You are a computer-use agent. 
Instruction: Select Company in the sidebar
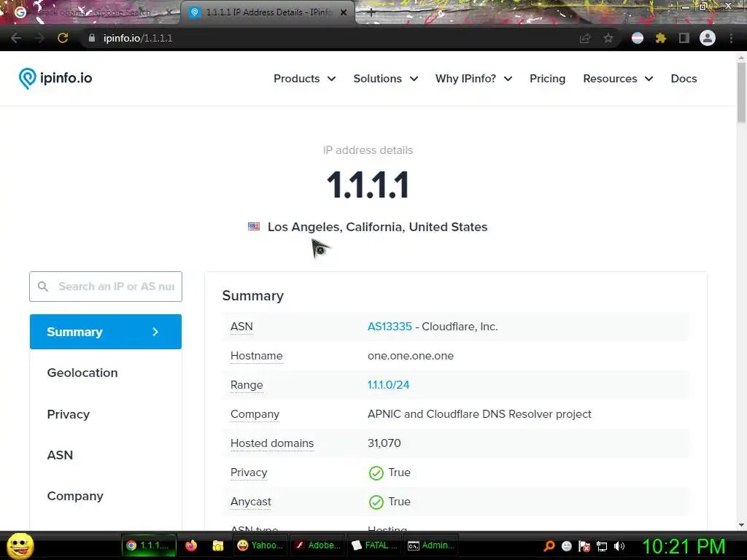click(x=75, y=496)
